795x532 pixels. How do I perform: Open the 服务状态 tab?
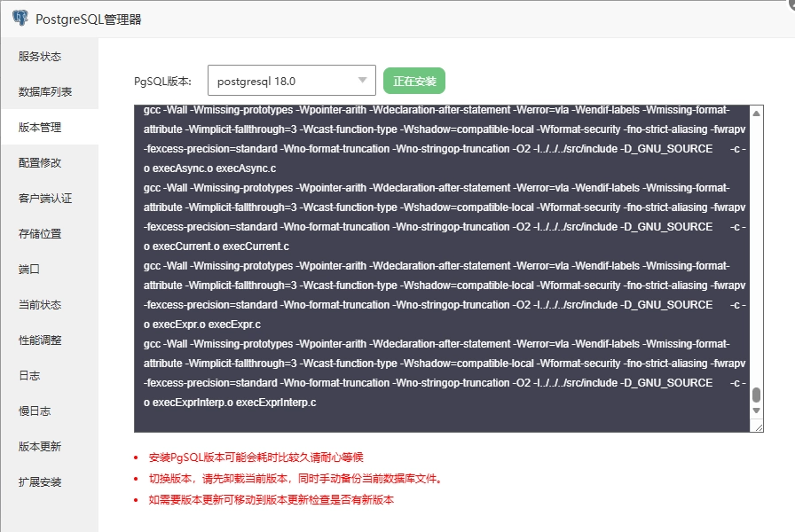[x=50, y=56]
